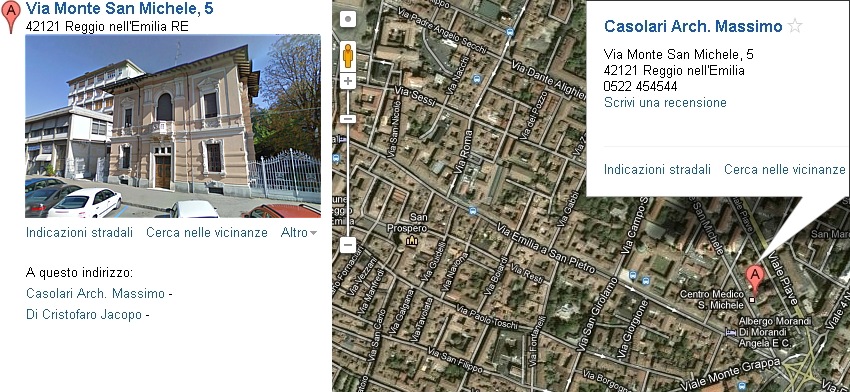The height and width of the screenshot is (392, 850).
Task: Star Casolari Arch. Massimo as favorite
Action: [795, 25]
